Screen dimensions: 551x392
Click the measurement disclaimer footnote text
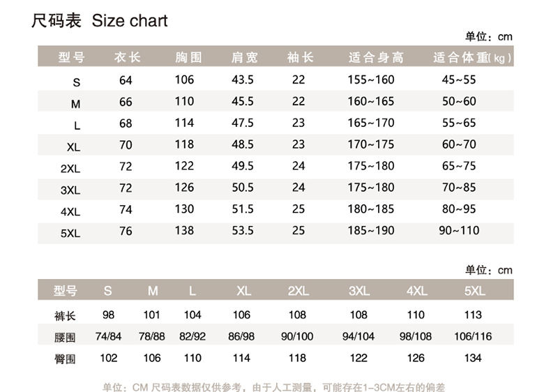[273, 387]
